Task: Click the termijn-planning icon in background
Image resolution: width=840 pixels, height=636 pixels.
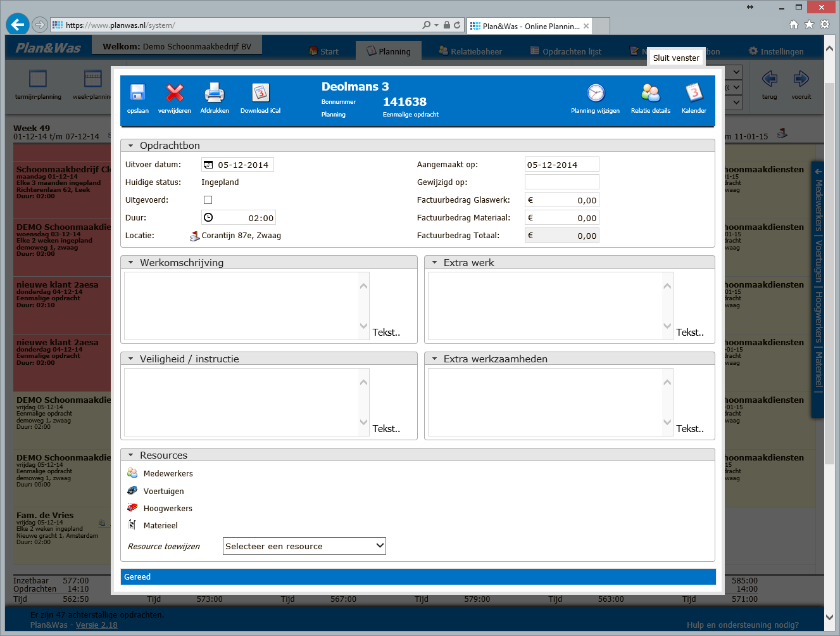Action: click(x=38, y=79)
